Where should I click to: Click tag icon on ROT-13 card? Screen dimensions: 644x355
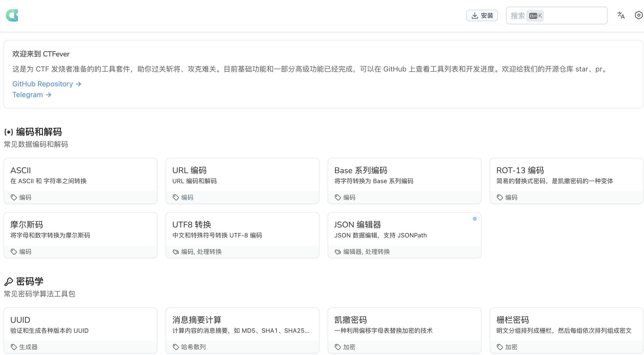tap(500, 197)
